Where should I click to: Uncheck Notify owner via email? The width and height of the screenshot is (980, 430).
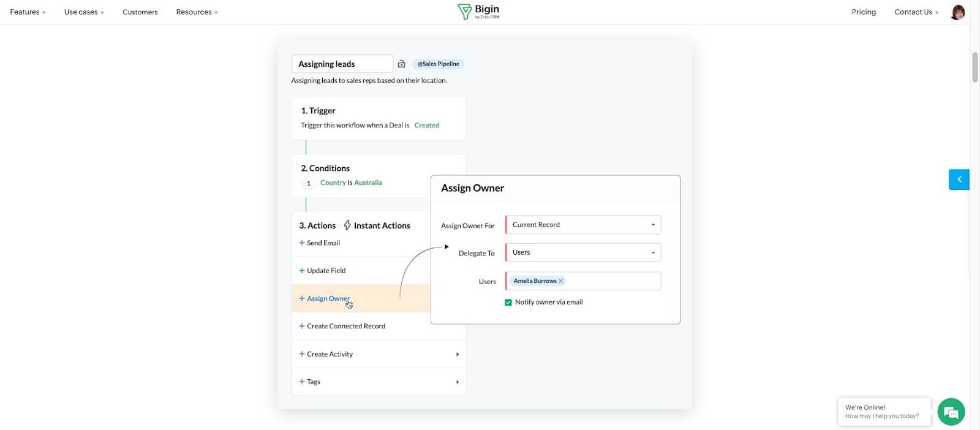pyautogui.click(x=508, y=302)
